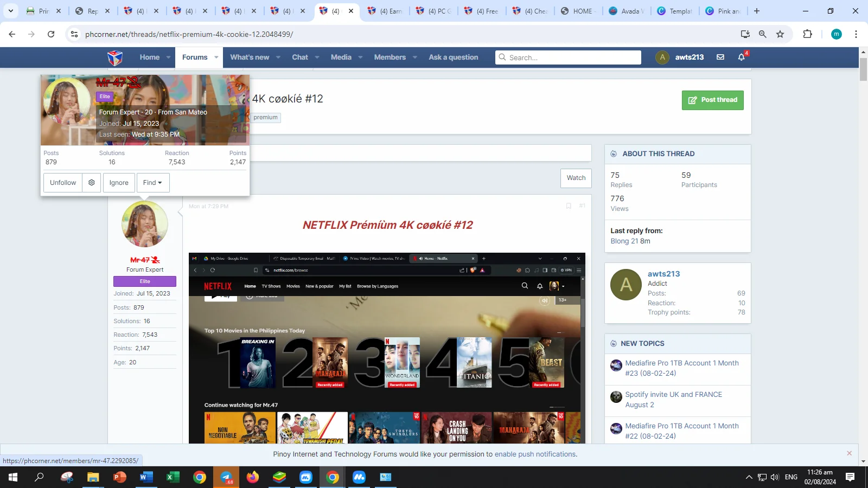Open the inbox envelope icon
Image resolution: width=868 pixels, height=488 pixels.
coord(720,57)
